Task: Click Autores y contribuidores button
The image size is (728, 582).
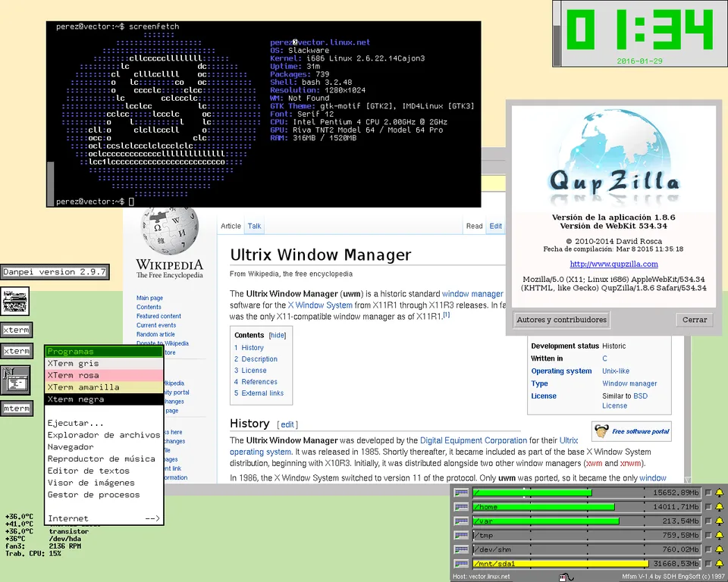Action: pos(561,320)
